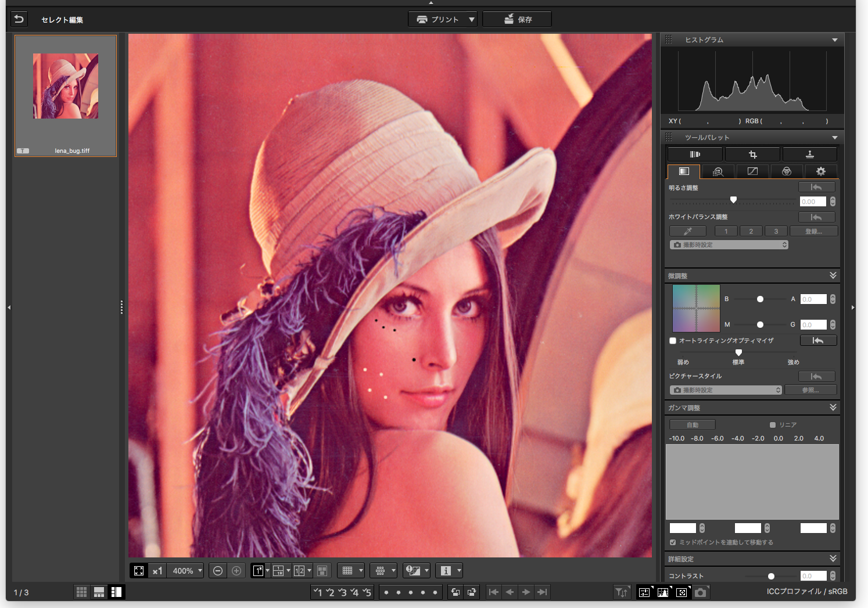This screenshot has height=608, width=868.
Task: Apply check mark 1 to image
Action: point(318,592)
